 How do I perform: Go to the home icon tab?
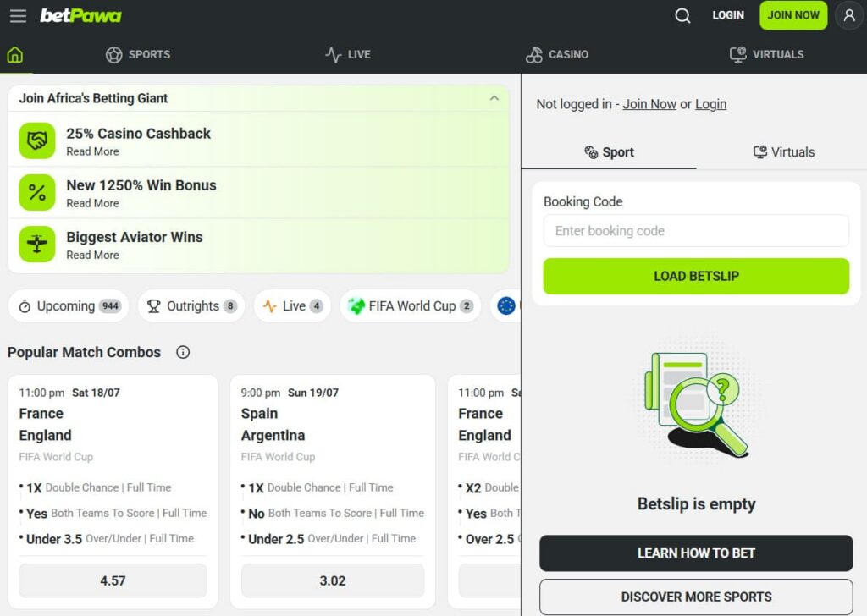pos(15,55)
